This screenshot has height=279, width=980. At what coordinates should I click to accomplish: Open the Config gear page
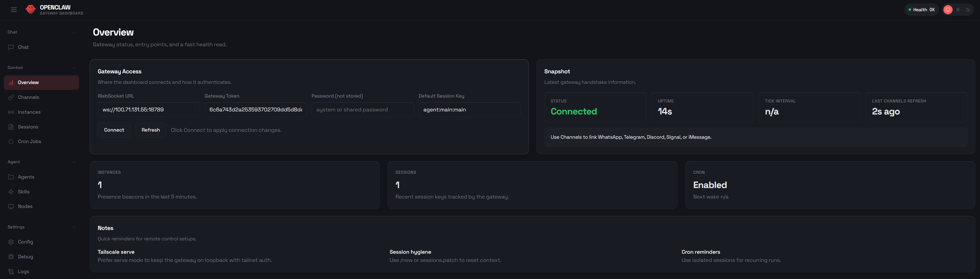[x=11, y=242]
